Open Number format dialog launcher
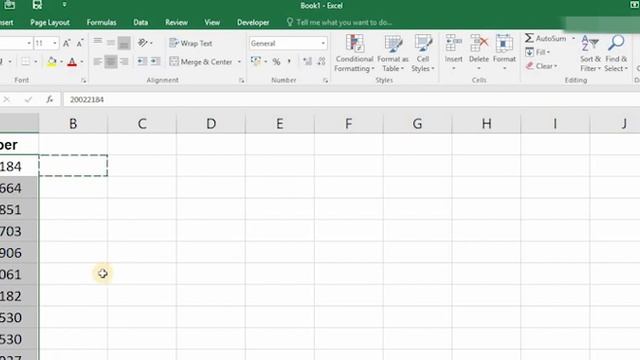Viewport: 640px width, 360px height. pos(325,81)
